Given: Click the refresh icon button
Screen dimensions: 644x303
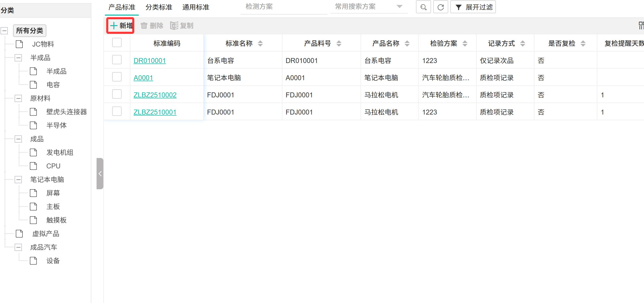Looking at the screenshot, I should 440,7.
